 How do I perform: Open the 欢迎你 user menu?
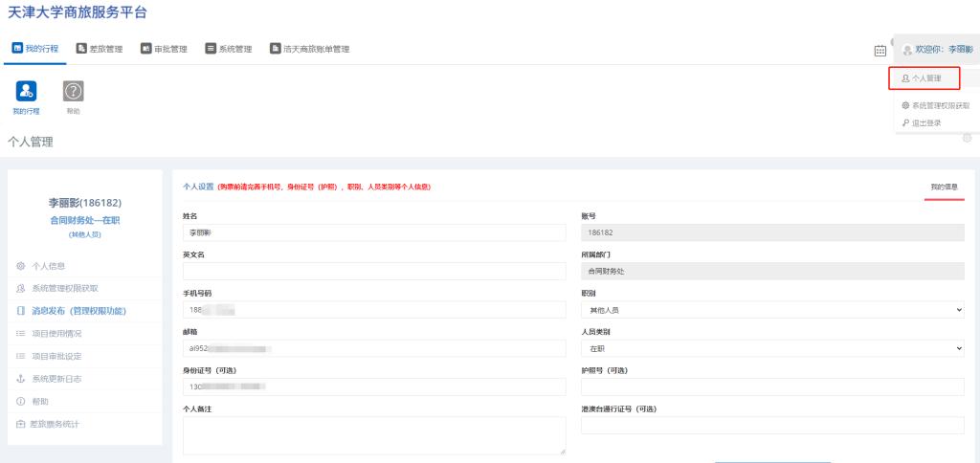point(937,49)
